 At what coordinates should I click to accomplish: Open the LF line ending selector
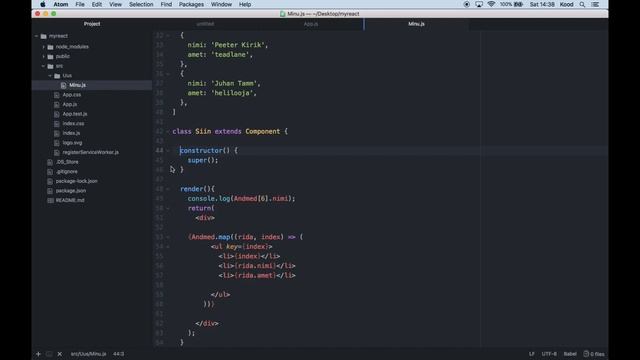[x=531, y=354]
